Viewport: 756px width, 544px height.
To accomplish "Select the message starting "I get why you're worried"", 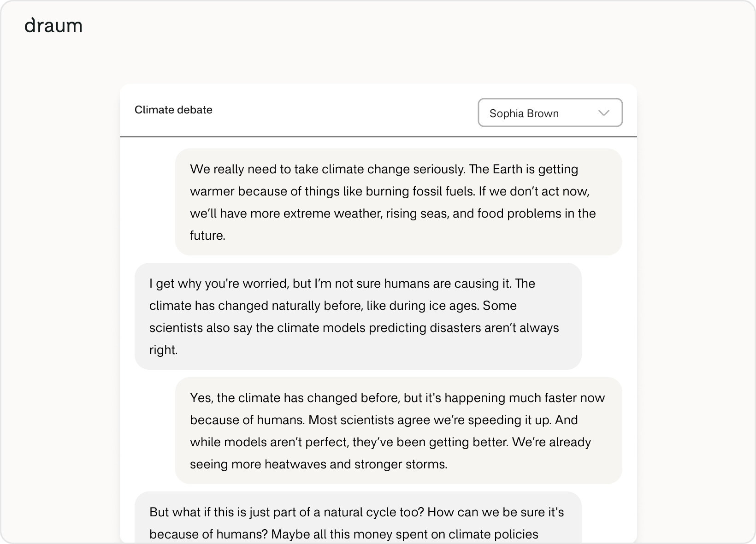I will (x=358, y=316).
